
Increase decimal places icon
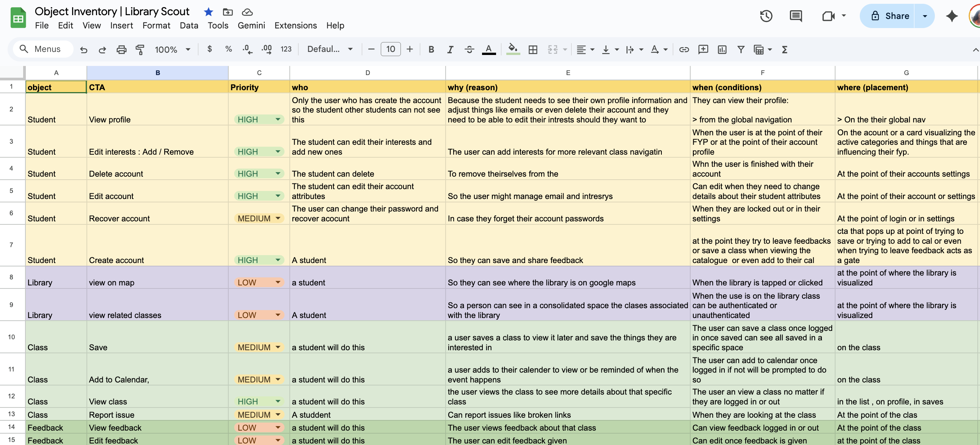tap(267, 49)
